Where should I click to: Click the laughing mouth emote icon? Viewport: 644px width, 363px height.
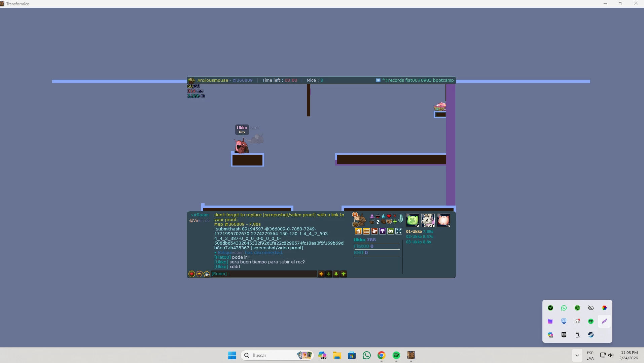pos(378,216)
